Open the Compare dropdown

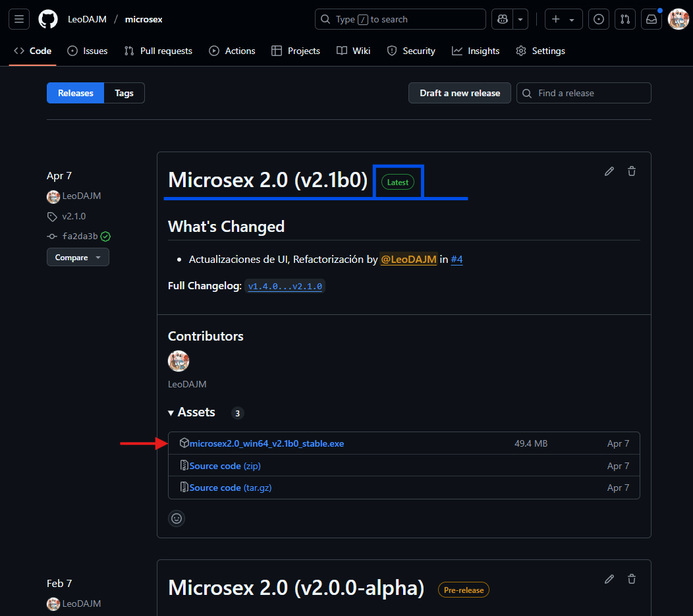tap(78, 257)
